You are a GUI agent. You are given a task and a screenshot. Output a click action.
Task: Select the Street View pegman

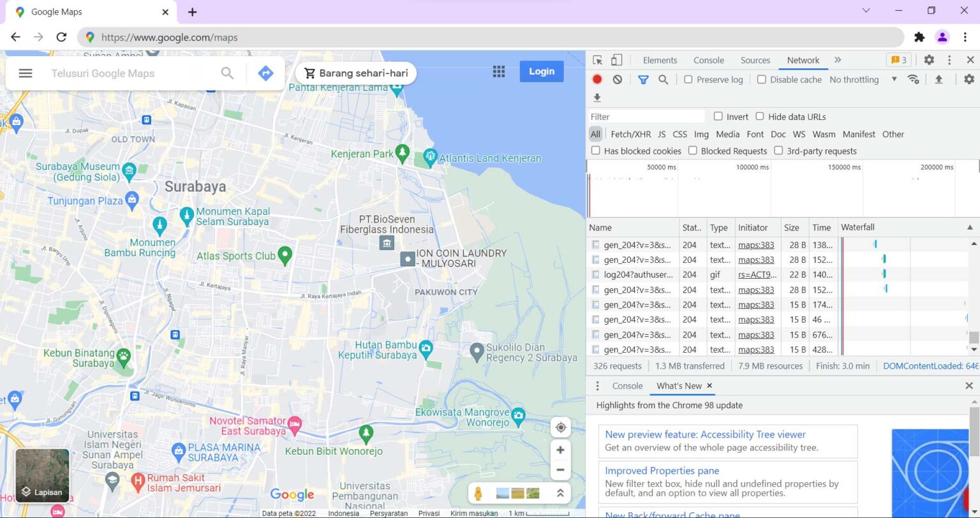[x=478, y=492]
